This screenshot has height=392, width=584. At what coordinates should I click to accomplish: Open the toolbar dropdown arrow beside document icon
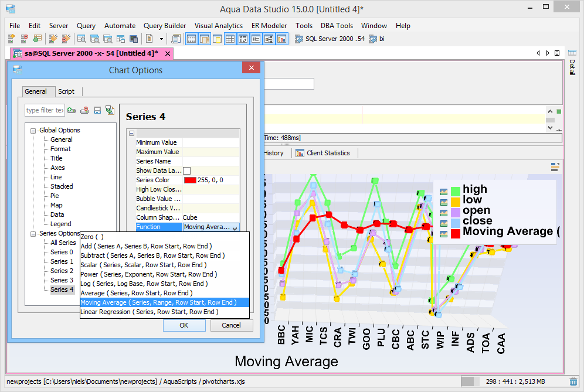[161, 39]
